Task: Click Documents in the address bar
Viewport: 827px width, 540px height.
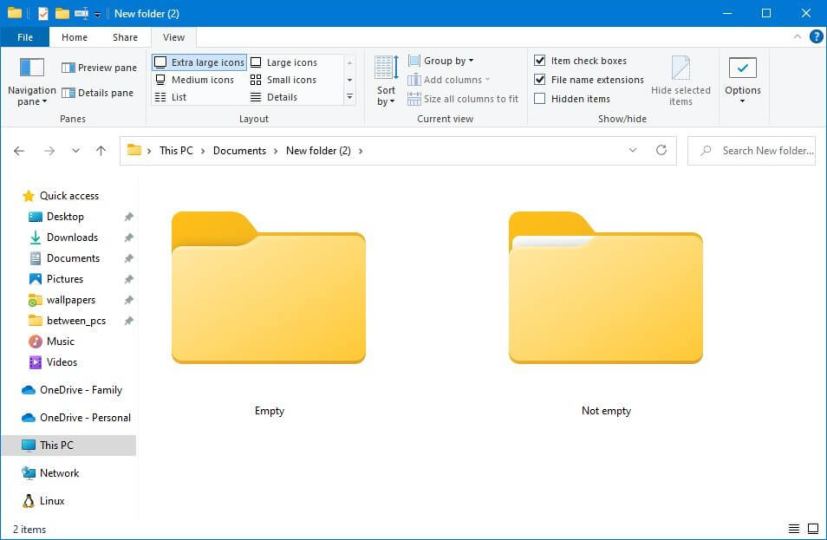Action: 239,151
